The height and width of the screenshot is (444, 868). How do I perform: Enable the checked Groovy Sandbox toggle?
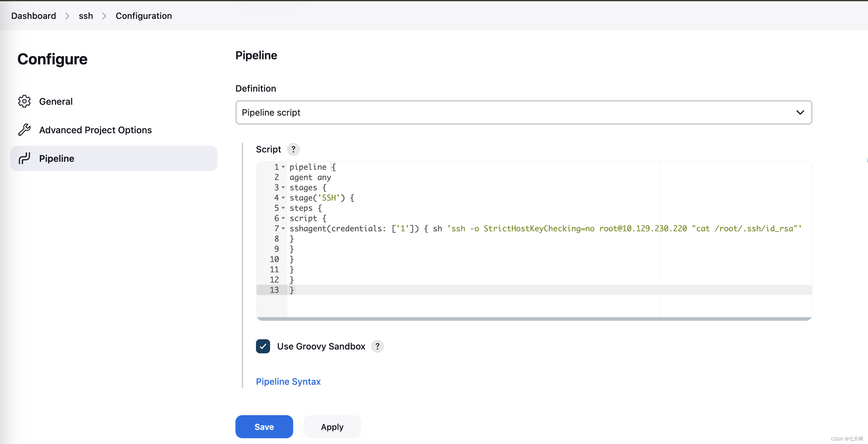click(x=262, y=346)
